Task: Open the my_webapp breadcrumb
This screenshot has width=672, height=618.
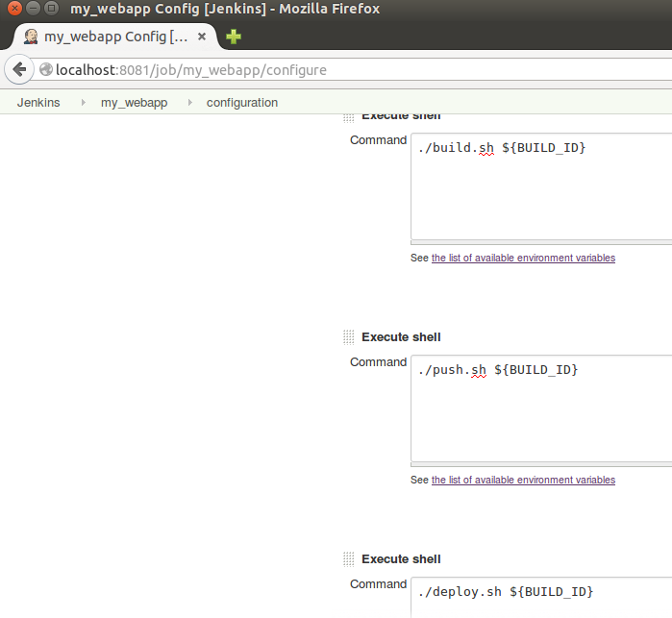Action: click(x=135, y=103)
